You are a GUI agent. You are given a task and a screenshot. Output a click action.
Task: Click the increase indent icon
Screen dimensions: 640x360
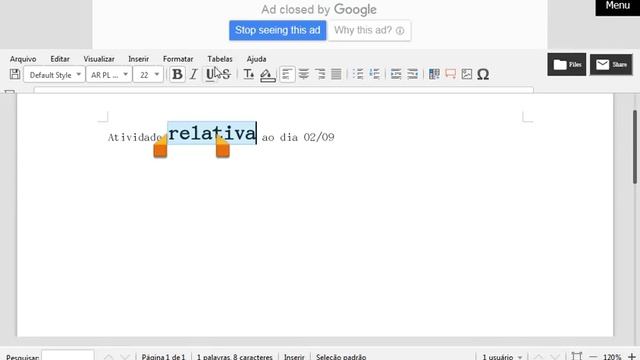396,74
